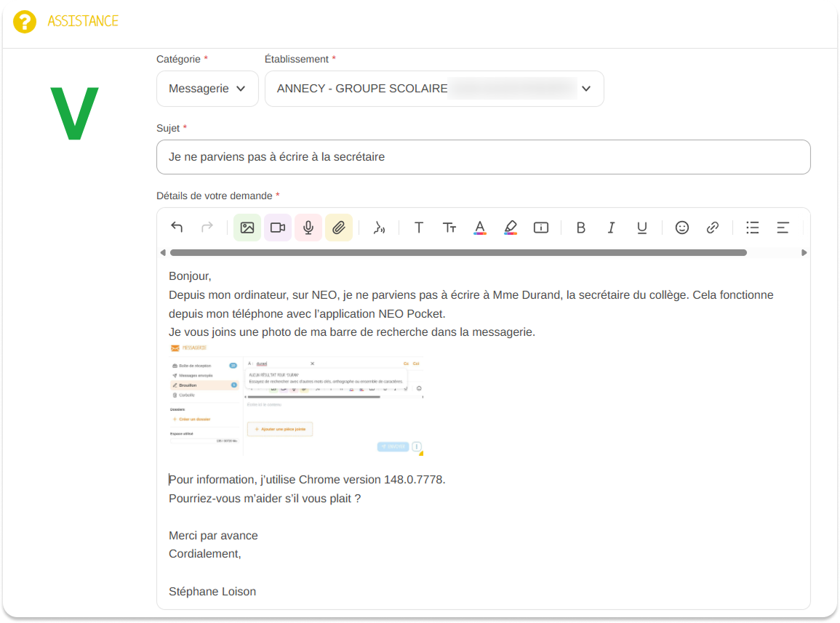The width and height of the screenshot is (840, 623).
Task: Insert a bulleted list
Action: 753,228
